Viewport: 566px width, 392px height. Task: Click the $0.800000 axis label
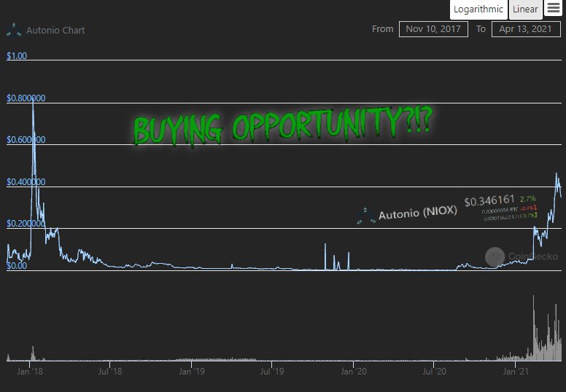pyautogui.click(x=26, y=98)
